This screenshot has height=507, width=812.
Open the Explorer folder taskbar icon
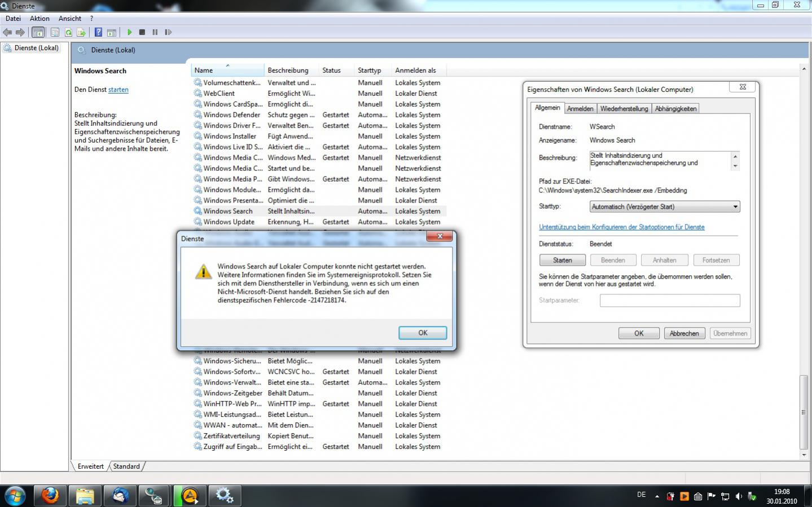point(85,496)
